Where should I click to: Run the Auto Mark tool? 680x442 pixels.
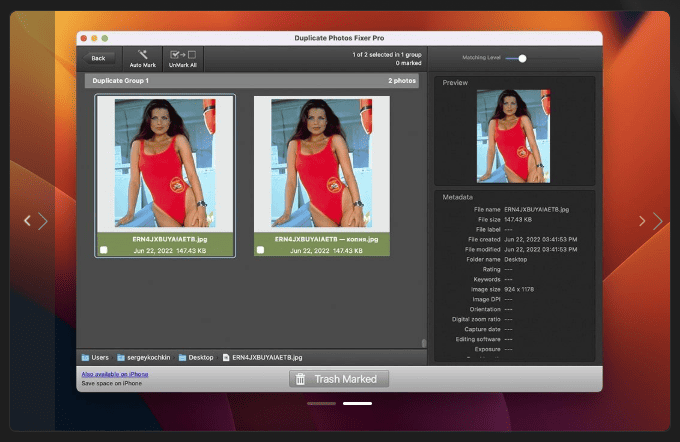(143, 59)
